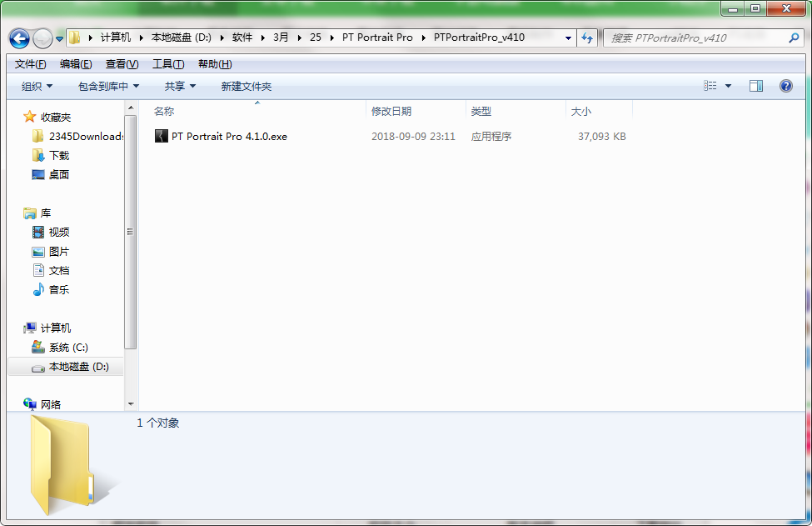Open the 图片 library

tap(59, 252)
